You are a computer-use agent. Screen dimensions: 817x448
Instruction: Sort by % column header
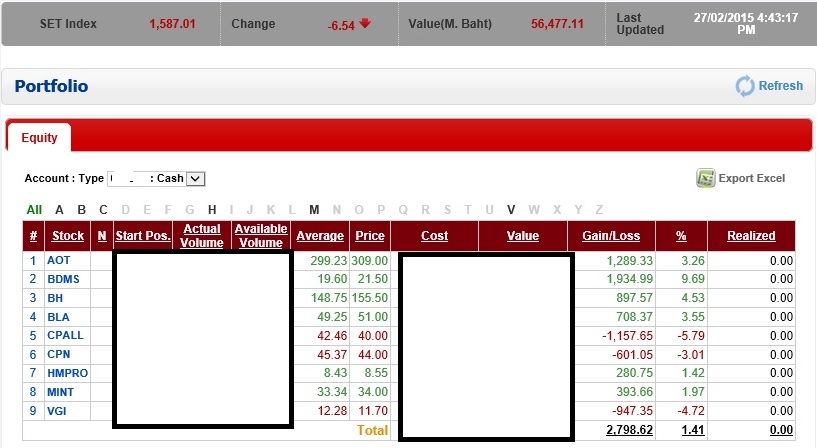681,235
